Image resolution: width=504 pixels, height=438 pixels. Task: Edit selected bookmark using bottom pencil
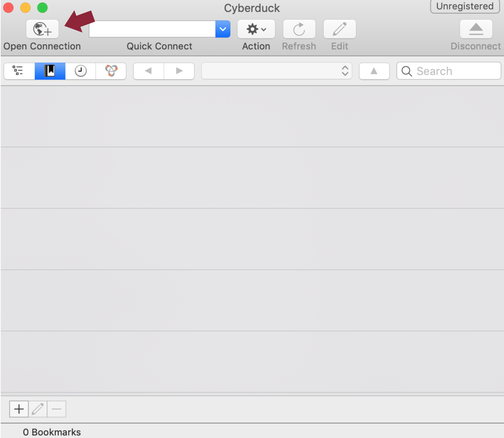click(37, 409)
